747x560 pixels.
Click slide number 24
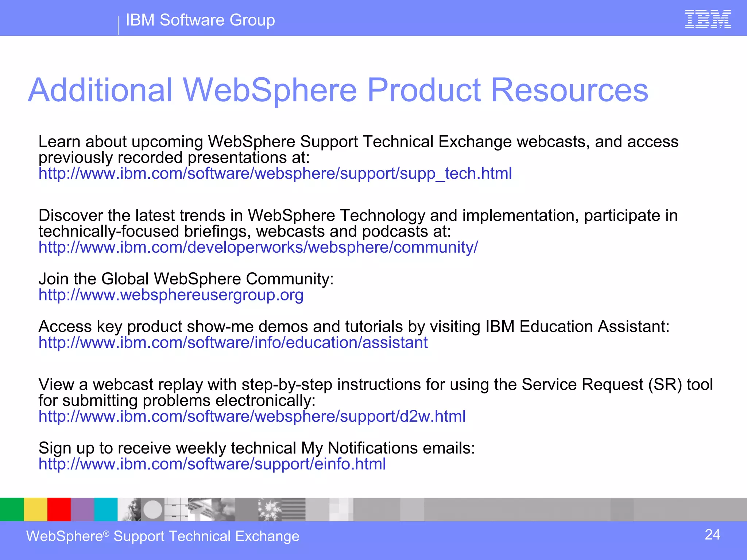(712, 535)
